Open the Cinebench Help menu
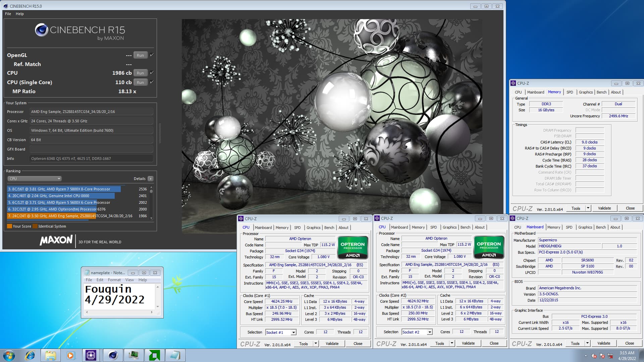The image size is (644, 362). 20,14
